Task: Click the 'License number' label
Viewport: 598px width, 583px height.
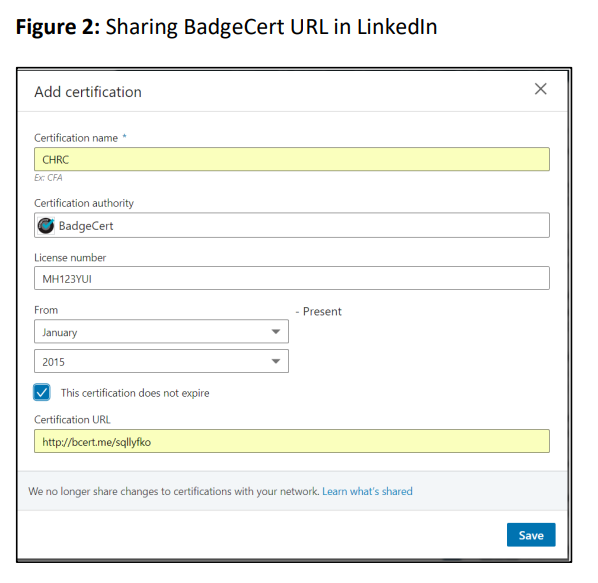Action: tap(70, 258)
